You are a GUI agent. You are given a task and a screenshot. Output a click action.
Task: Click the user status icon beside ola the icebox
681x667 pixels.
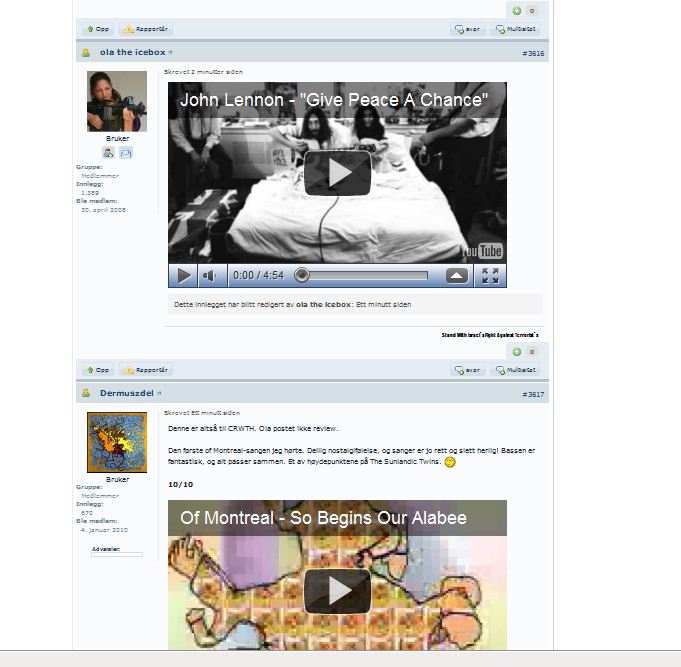pyautogui.click(x=86, y=53)
